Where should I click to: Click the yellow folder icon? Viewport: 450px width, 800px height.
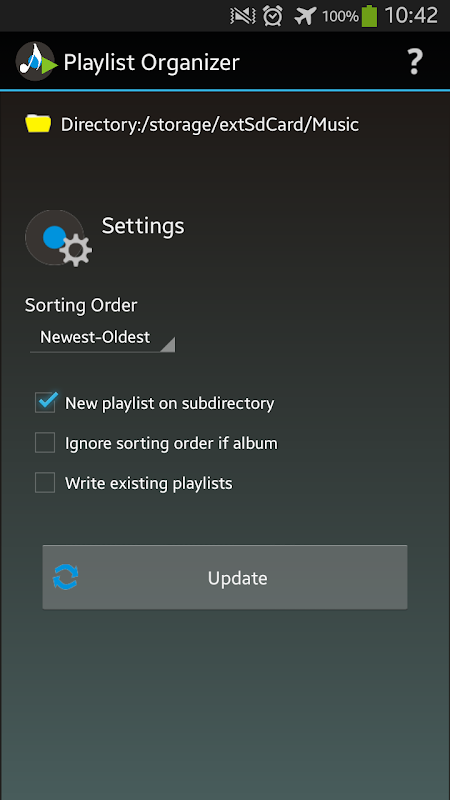click(x=38, y=124)
